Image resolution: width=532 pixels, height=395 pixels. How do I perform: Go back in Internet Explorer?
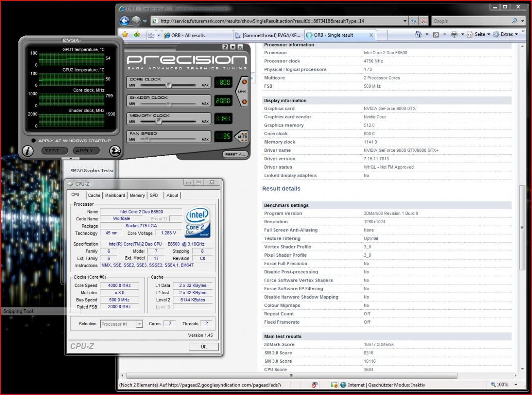click(x=124, y=21)
